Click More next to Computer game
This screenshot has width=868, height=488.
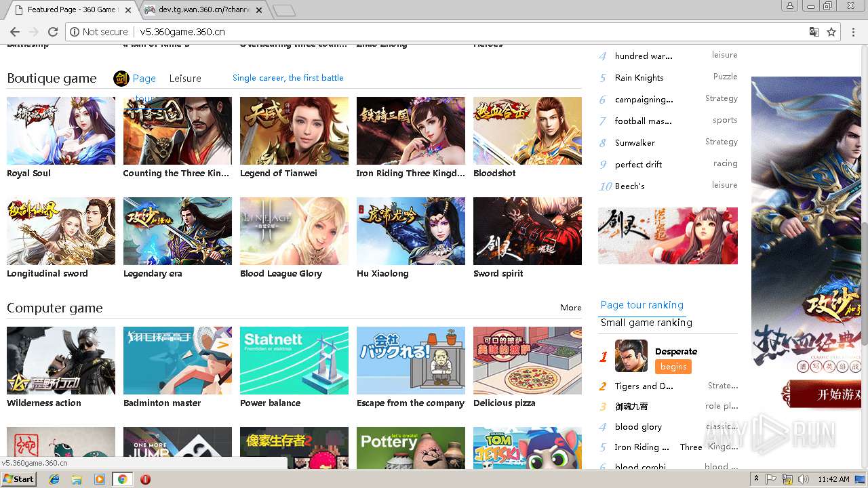pos(570,308)
